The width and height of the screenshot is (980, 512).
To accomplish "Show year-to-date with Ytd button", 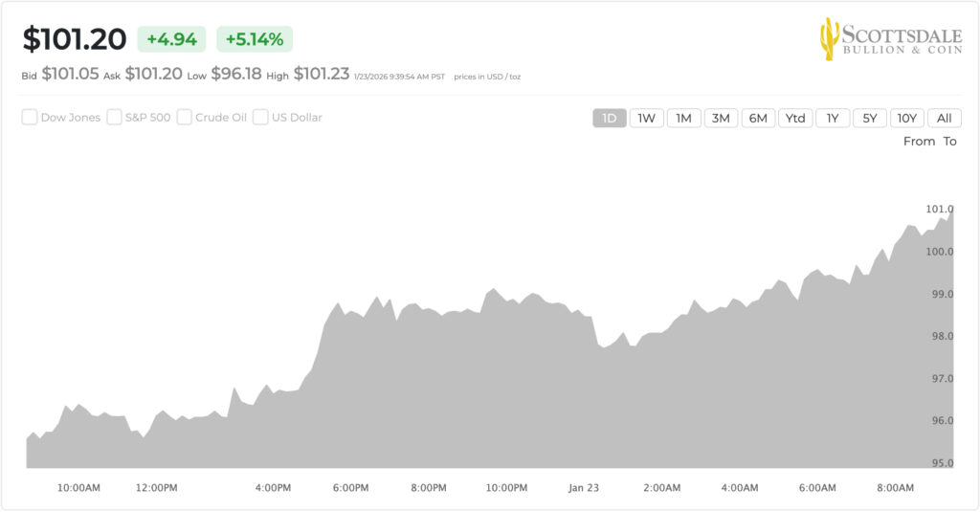I will tap(795, 118).
